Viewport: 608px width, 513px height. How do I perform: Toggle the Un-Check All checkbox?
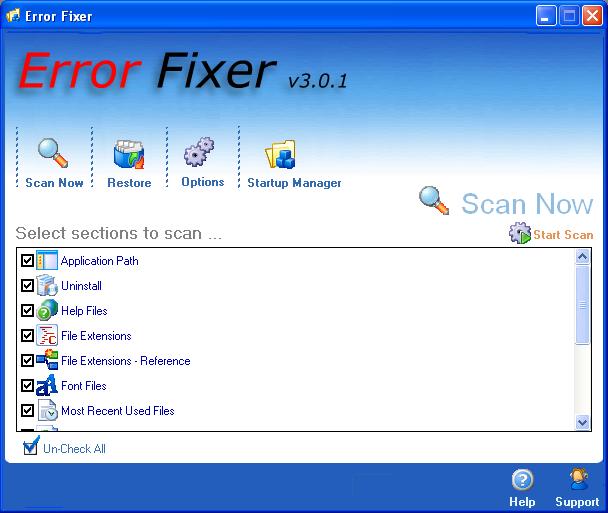click(x=30, y=447)
